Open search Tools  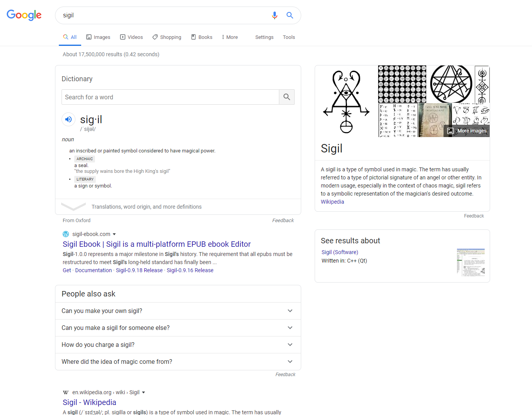(289, 37)
